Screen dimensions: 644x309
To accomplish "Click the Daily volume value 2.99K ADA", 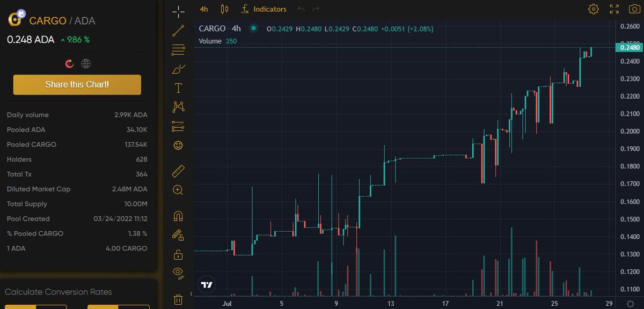I will [x=131, y=115].
